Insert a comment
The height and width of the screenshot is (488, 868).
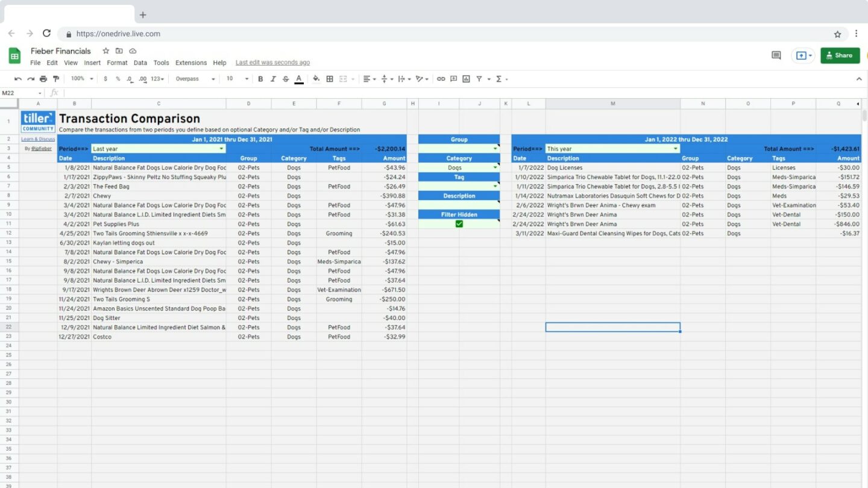(453, 79)
